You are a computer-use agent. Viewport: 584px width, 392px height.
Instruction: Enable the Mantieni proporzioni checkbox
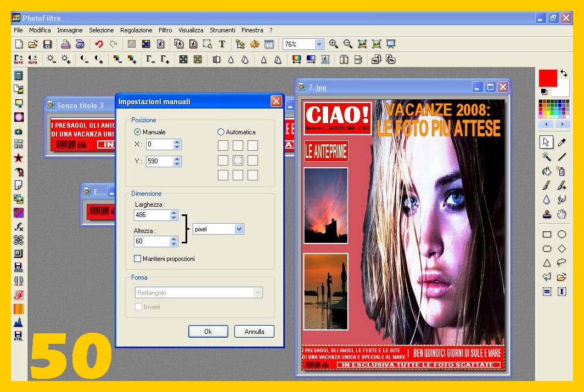coord(138,258)
